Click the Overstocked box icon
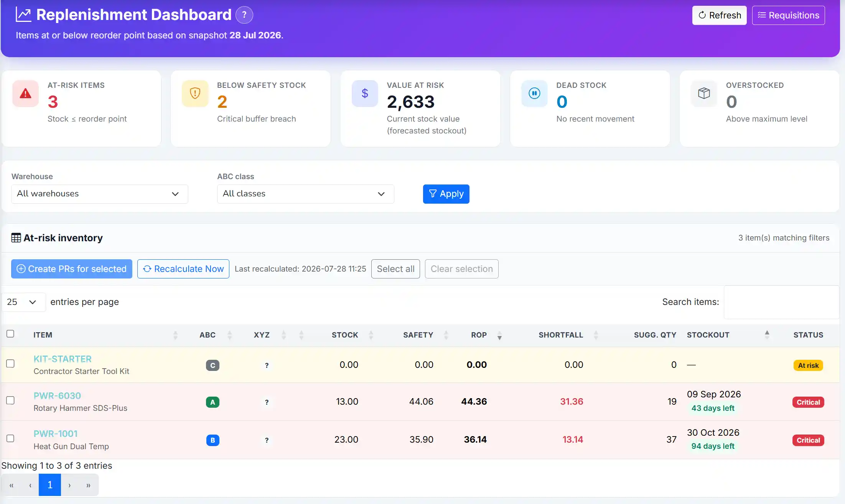 pos(704,93)
